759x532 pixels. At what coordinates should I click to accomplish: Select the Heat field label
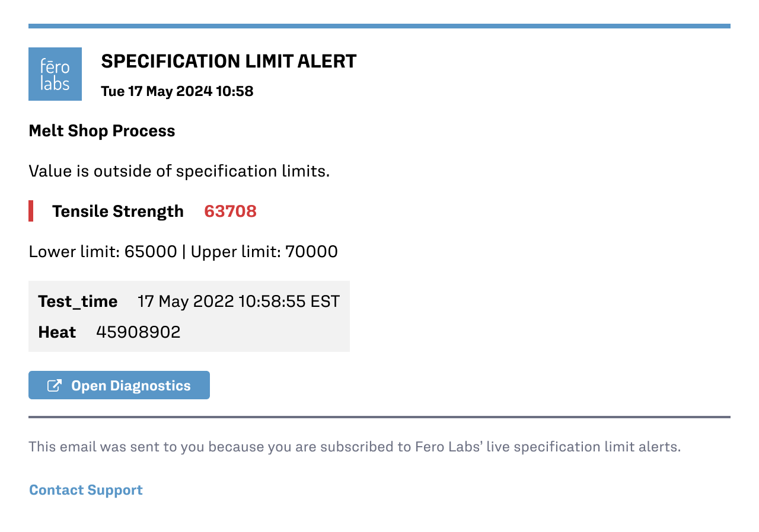57,332
